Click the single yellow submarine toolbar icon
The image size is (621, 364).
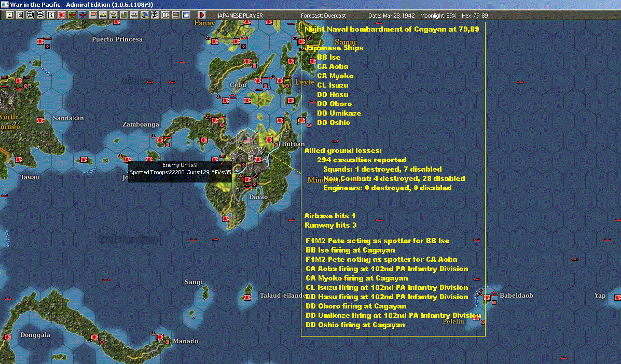103,15
